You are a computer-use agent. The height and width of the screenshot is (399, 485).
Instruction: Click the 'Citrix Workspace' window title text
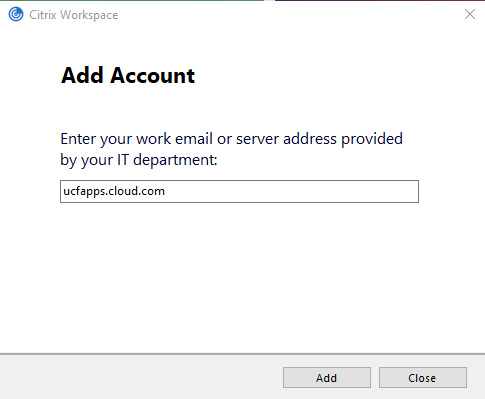[x=74, y=15]
